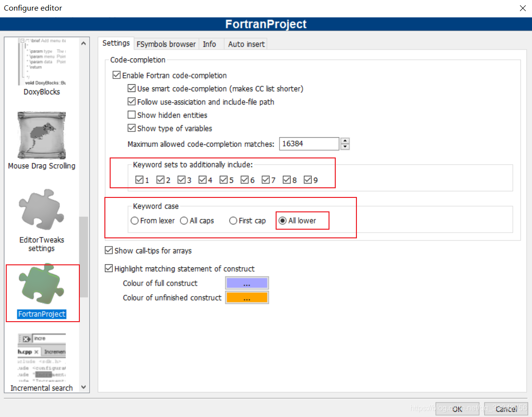532x417 pixels.
Task: Decrease maximum matches with down spinner
Action: click(x=345, y=147)
